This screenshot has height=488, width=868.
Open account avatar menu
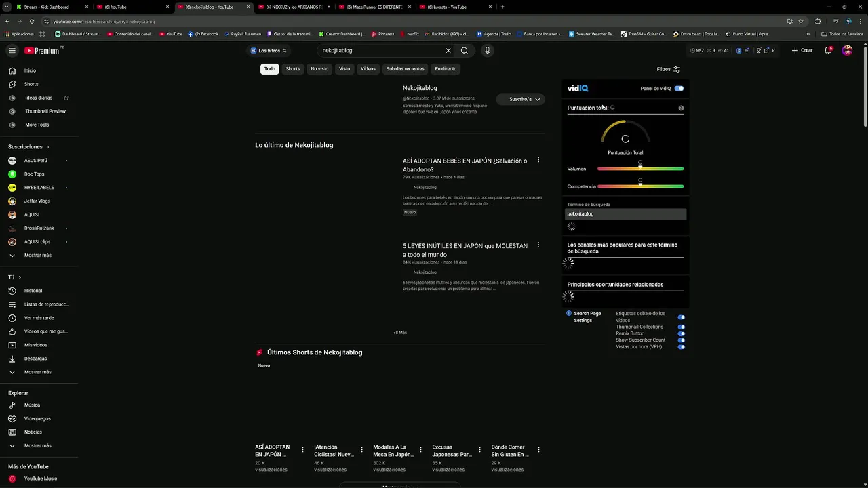pos(847,50)
